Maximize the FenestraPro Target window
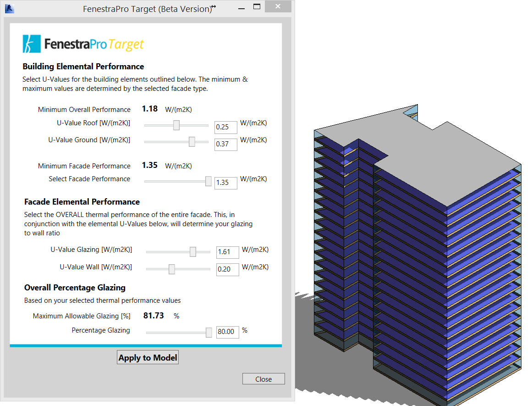 click(x=257, y=7)
